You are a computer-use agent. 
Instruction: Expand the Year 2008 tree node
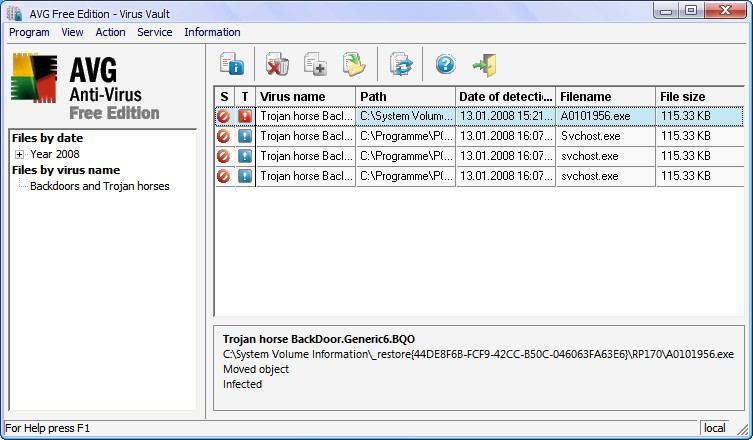(19, 154)
